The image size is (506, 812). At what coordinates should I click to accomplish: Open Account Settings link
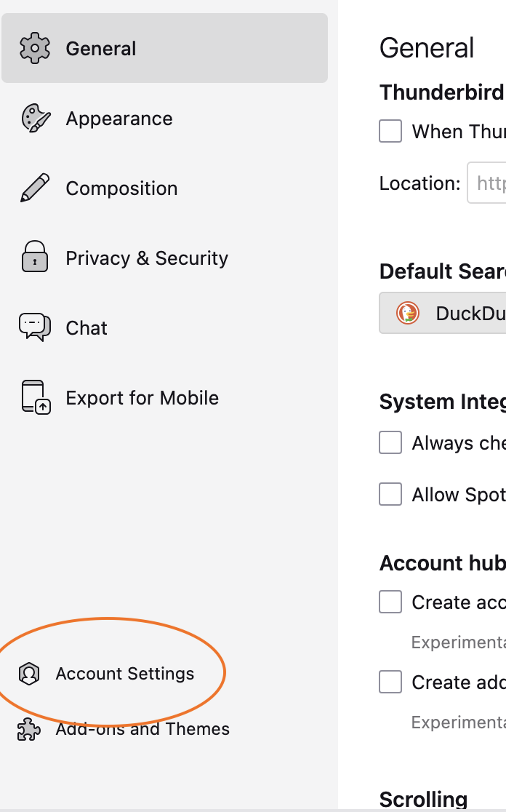click(x=125, y=674)
